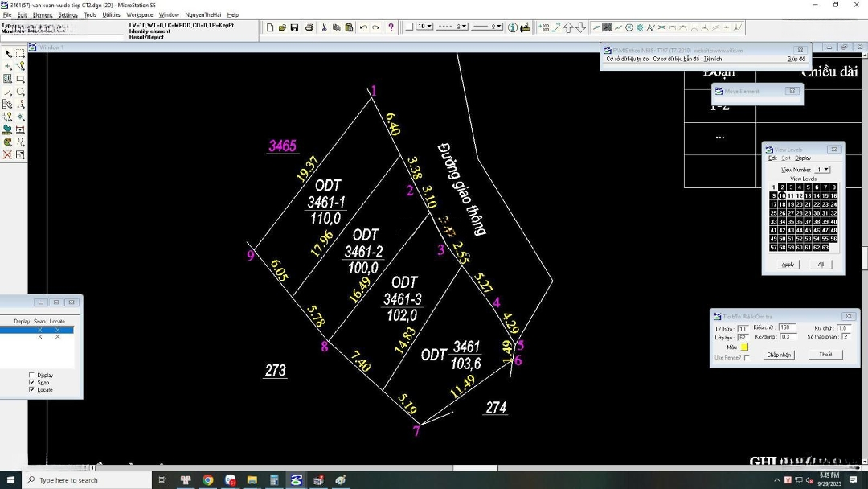Toggle the Locate checkbox

coord(32,390)
